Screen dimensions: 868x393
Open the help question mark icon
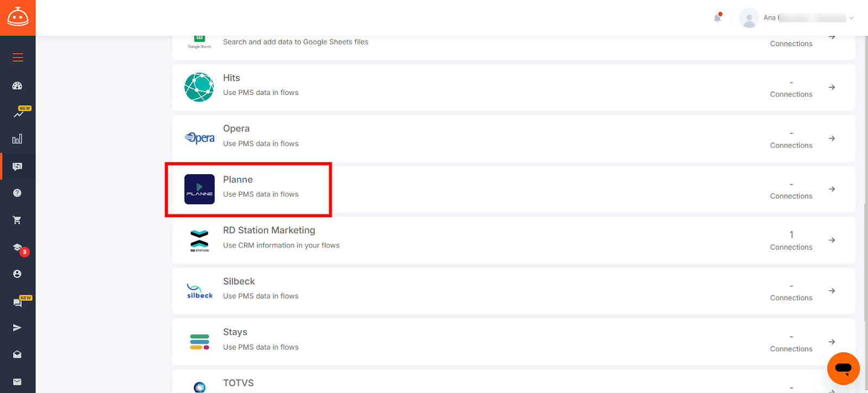pyautogui.click(x=17, y=193)
